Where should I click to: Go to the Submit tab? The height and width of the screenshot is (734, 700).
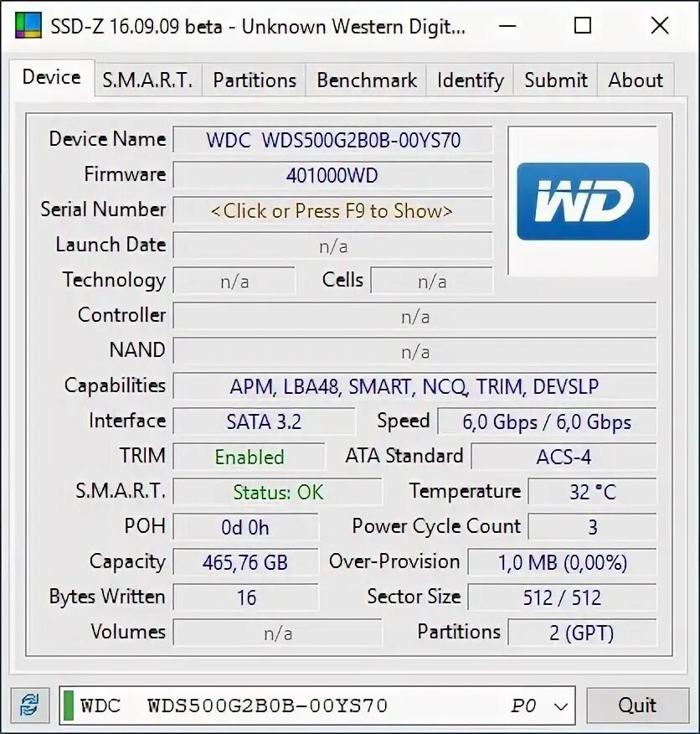555,80
